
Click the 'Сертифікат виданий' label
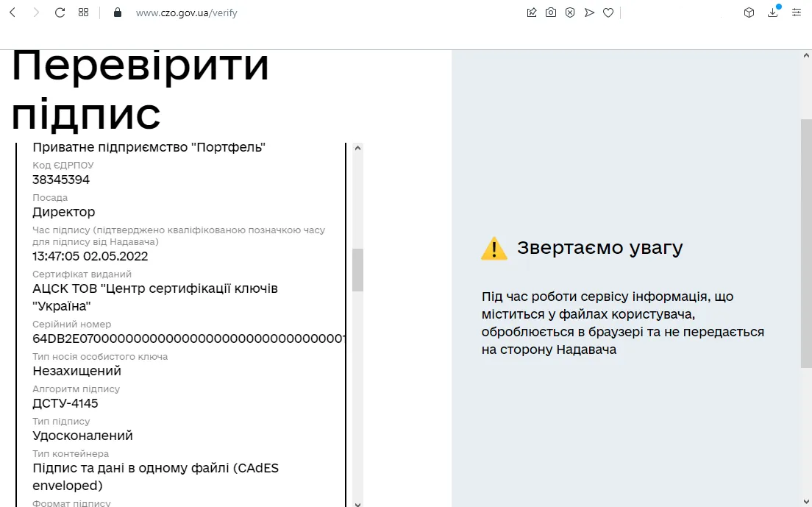[82, 274]
